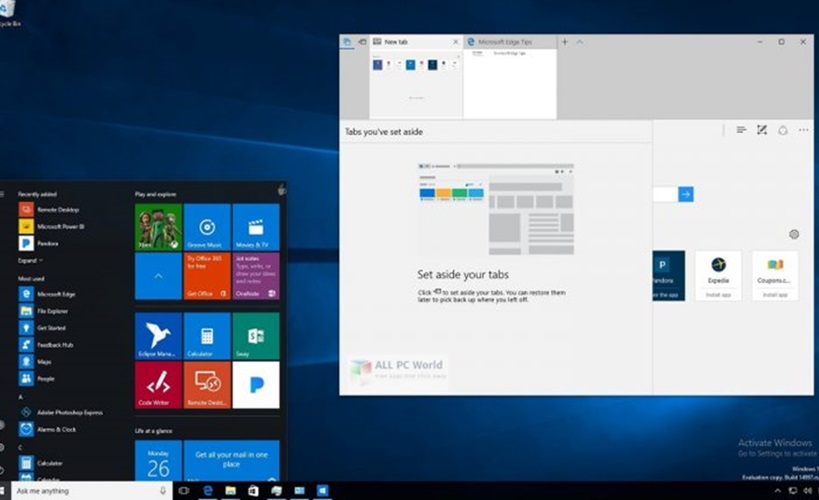Open Task View from the taskbar
Image resolution: width=819 pixels, height=500 pixels.
click(184, 491)
